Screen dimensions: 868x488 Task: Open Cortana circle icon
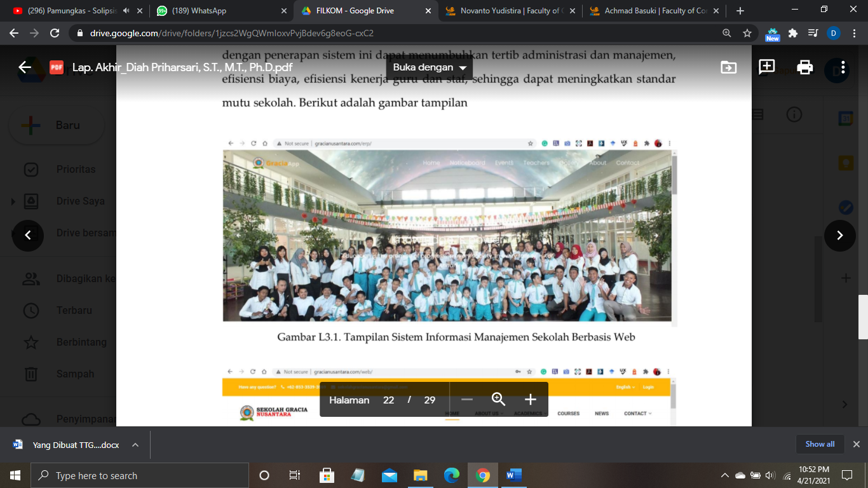coord(264,475)
